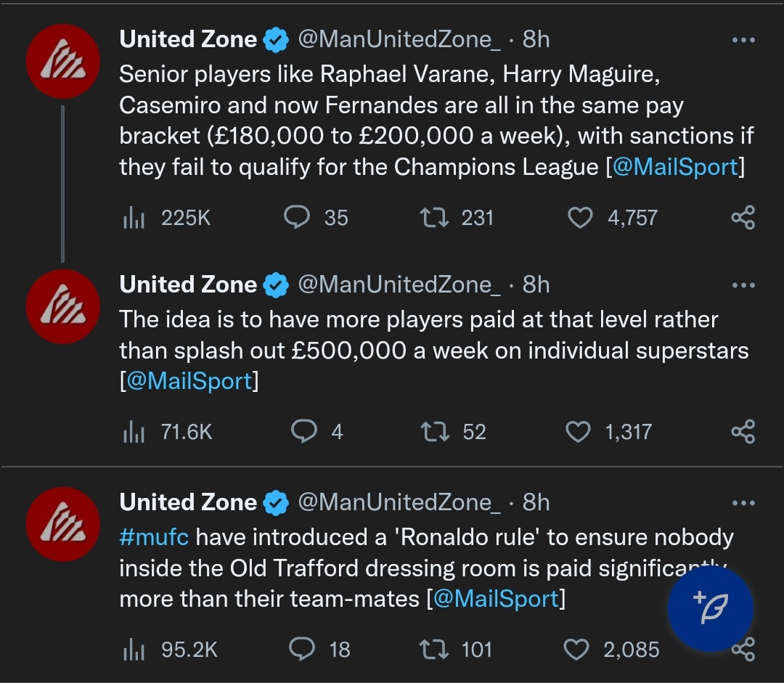Like the Ronaldo rule tweet
Screen dimensions: 784x683
click(x=576, y=649)
